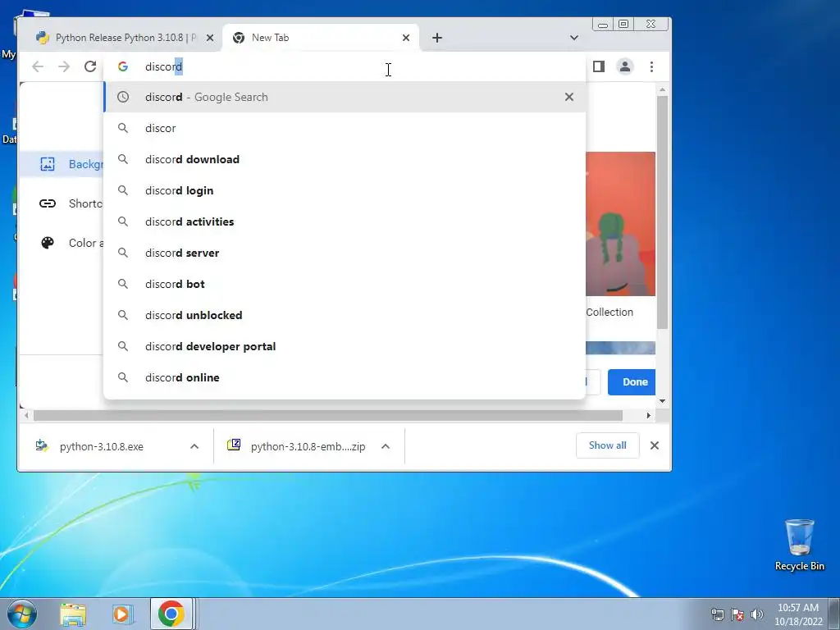This screenshot has width=840, height=630.
Task: Click the horizontal scrollbar right arrow
Action: [x=648, y=415]
